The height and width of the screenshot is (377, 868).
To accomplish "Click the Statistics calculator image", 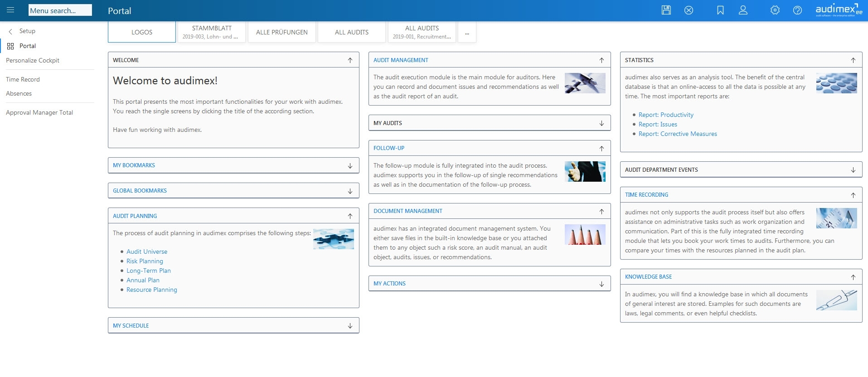I will click(836, 83).
